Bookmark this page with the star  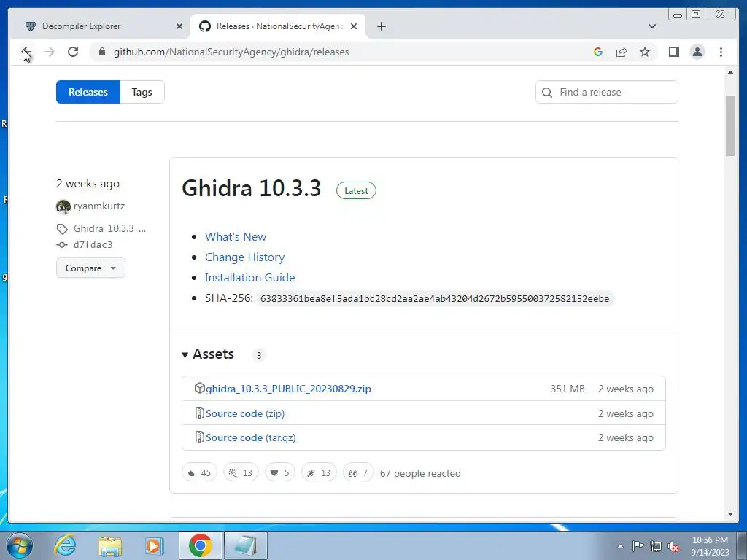pos(645,52)
